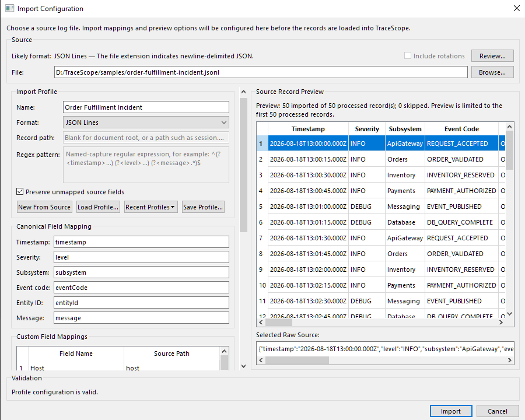Click the Timestamp mapping field
The width and height of the screenshot is (525, 420).
141,242
